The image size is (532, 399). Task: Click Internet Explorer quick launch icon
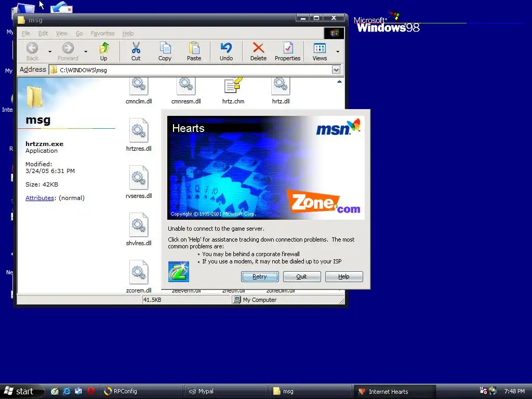coord(66,391)
